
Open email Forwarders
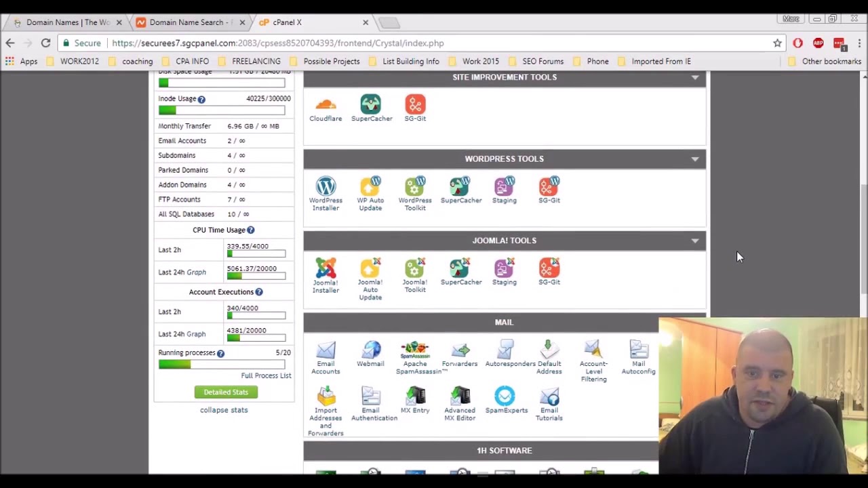[460, 354]
